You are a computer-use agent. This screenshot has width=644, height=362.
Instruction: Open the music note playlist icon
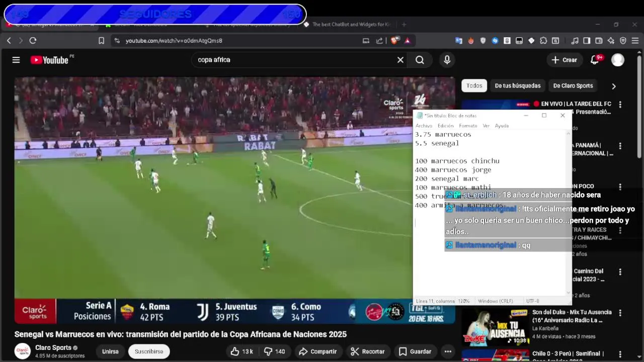coord(575,41)
